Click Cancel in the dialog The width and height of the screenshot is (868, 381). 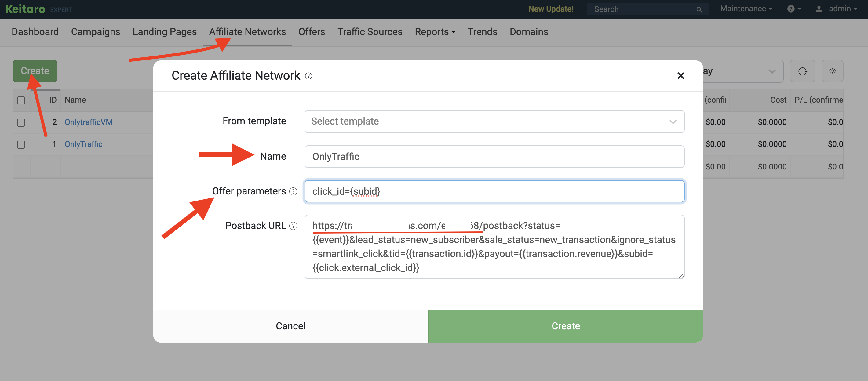pyautogui.click(x=290, y=326)
